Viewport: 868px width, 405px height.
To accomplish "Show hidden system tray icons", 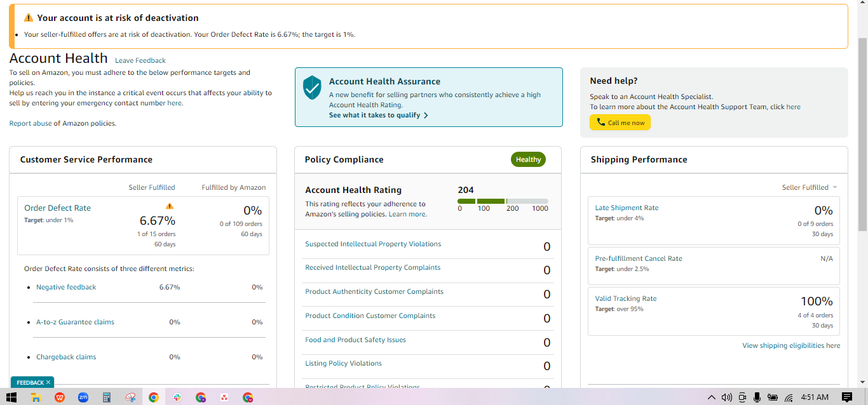I will [712, 397].
